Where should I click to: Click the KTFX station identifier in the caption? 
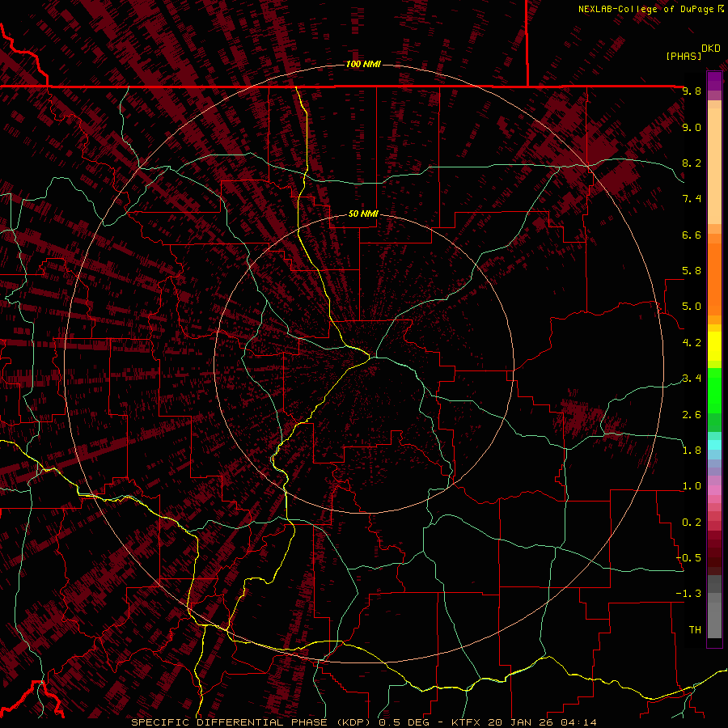click(x=466, y=722)
